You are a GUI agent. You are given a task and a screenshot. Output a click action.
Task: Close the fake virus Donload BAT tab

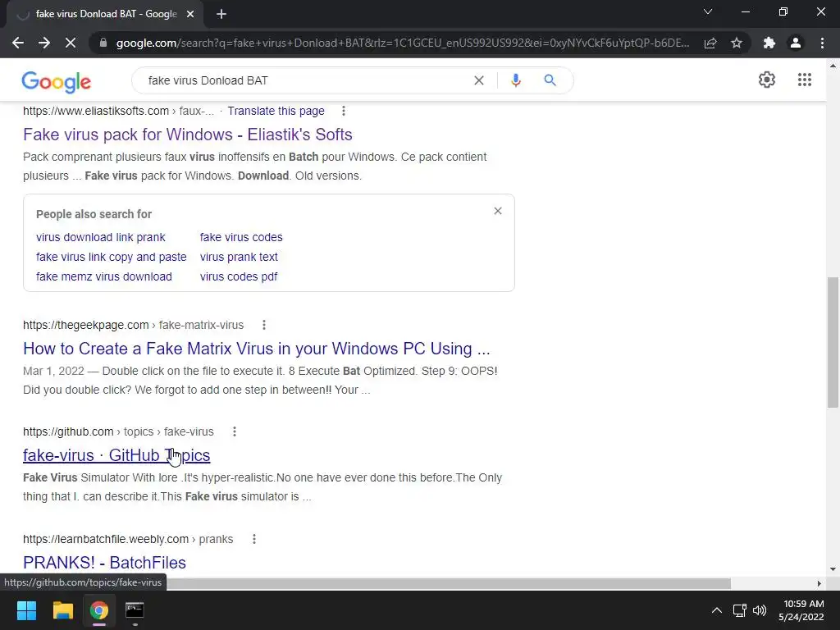[190, 15]
